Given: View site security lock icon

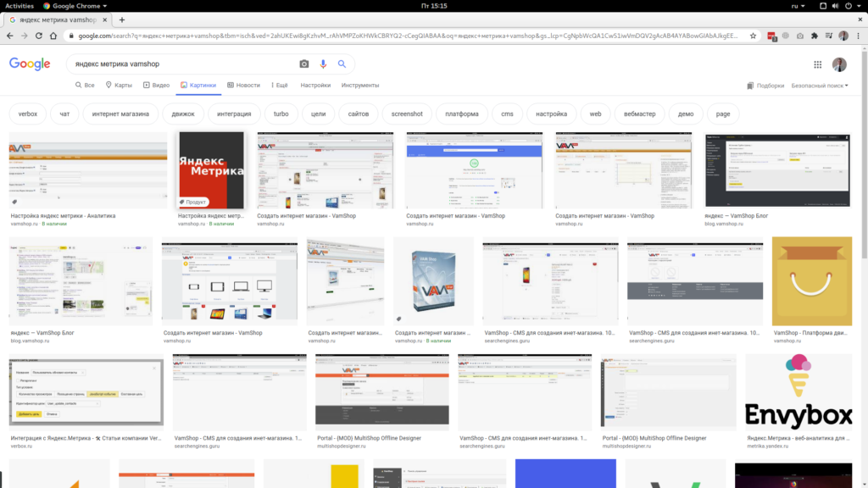Looking at the screenshot, I should (x=70, y=36).
